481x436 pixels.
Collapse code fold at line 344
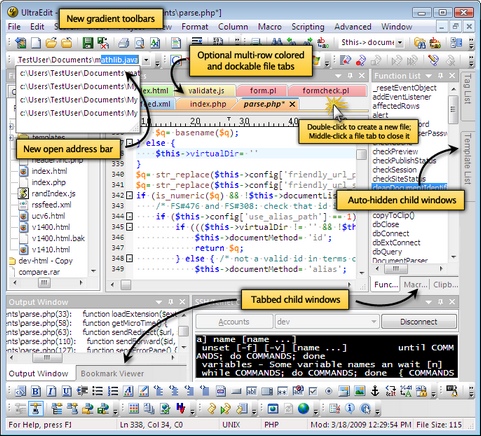[130, 216]
